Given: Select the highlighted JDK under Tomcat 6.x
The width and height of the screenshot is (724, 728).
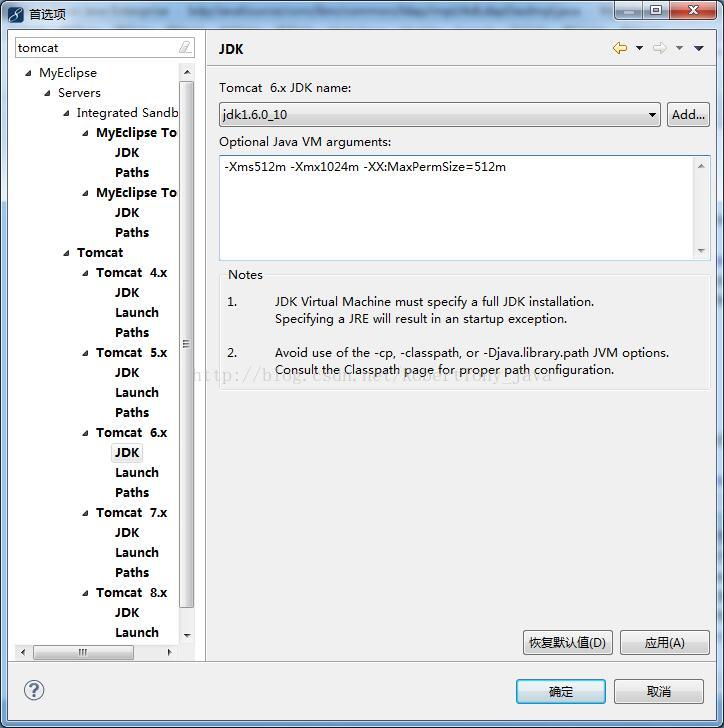Looking at the screenshot, I should click(x=127, y=453).
